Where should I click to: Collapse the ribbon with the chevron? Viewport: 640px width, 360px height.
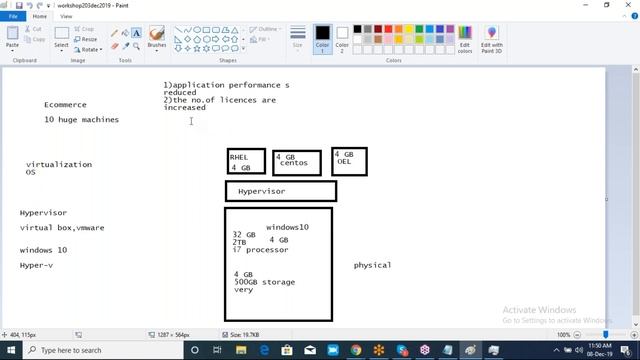coord(624,16)
